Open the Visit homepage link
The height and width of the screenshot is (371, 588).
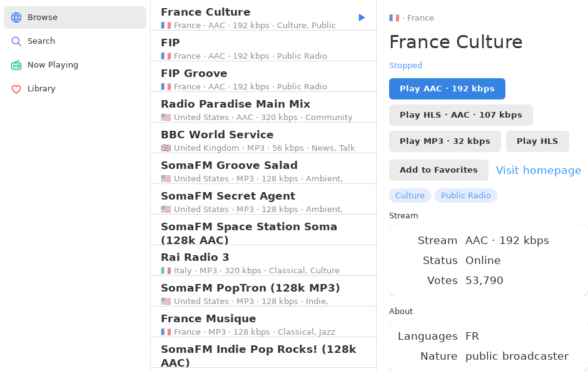(539, 170)
